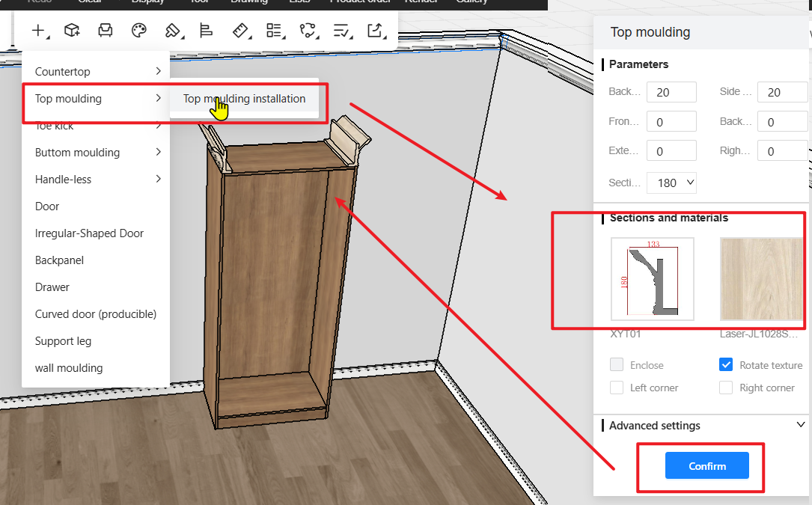This screenshot has height=505, width=812.
Task: Select Irregular-Shaped Door menu entry
Action: (89, 233)
